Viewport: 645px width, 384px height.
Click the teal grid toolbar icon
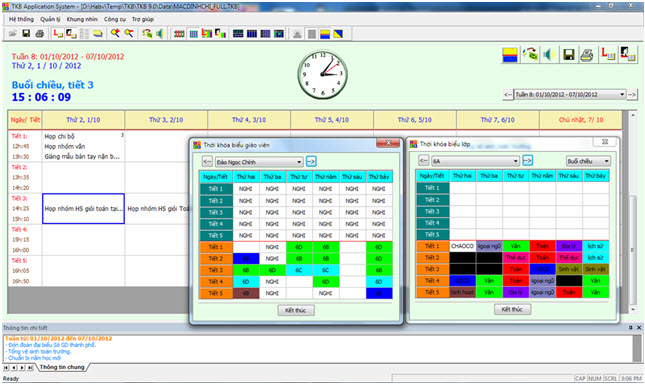pos(193,34)
